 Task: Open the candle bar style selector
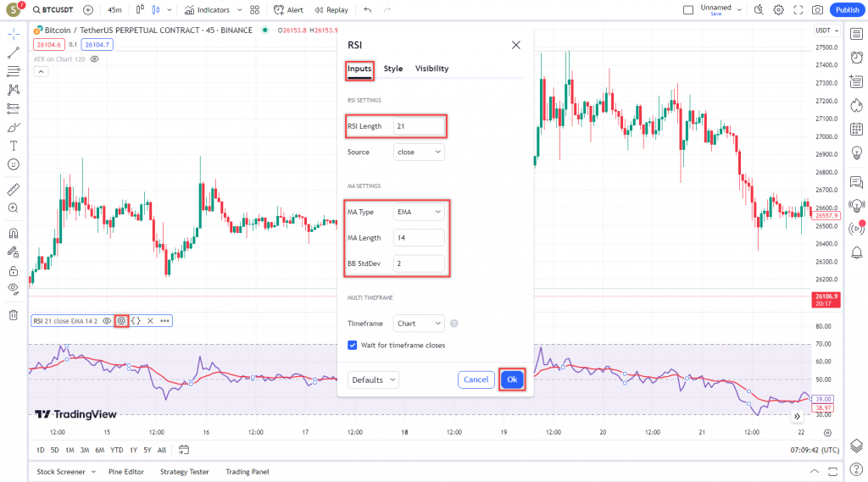click(x=156, y=10)
